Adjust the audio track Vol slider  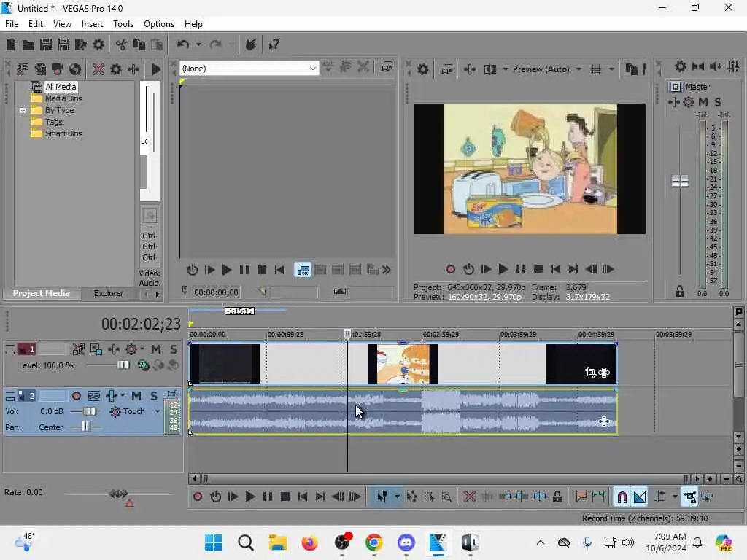click(89, 411)
